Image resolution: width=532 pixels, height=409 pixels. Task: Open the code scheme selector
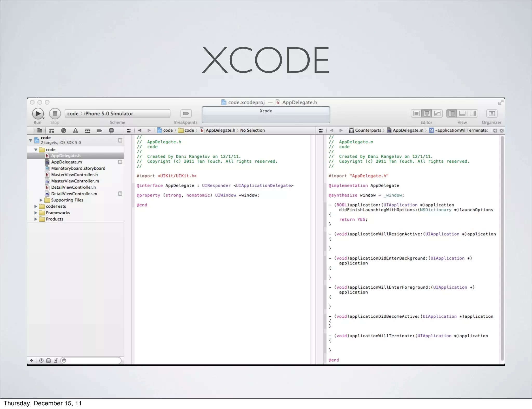73,114
